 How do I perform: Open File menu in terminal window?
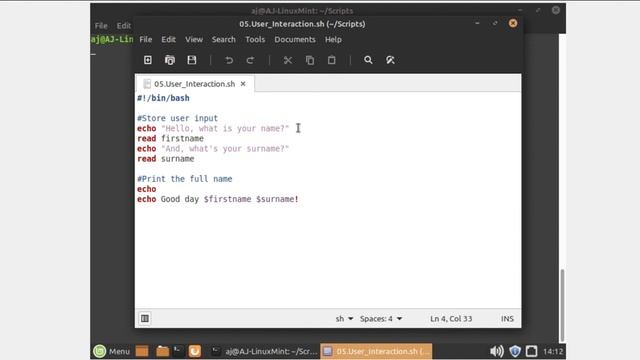[x=101, y=26]
